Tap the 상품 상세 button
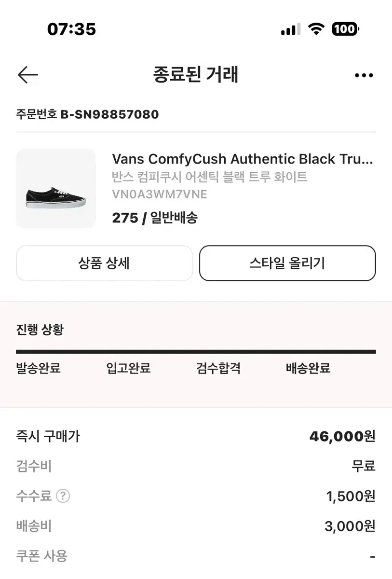The width and height of the screenshot is (392, 579). [x=104, y=263]
